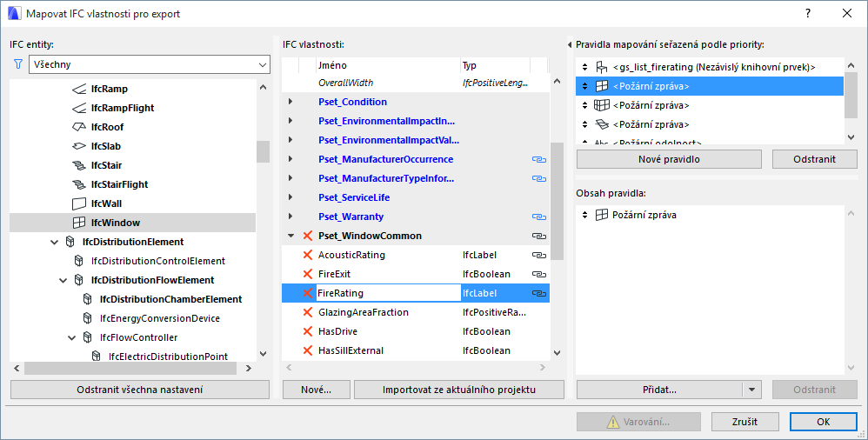This screenshot has height=440, width=868.
Task: Click the red X beside the FireRating property
Action: click(307, 293)
